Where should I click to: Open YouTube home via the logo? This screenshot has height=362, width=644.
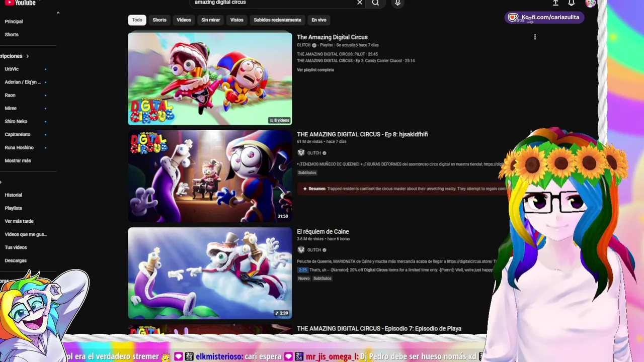pyautogui.click(x=20, y=3)
